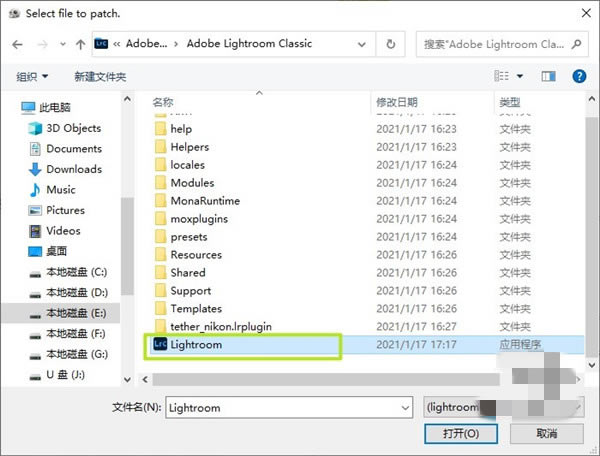Click the Modules folder icon

tap(160, 182)
